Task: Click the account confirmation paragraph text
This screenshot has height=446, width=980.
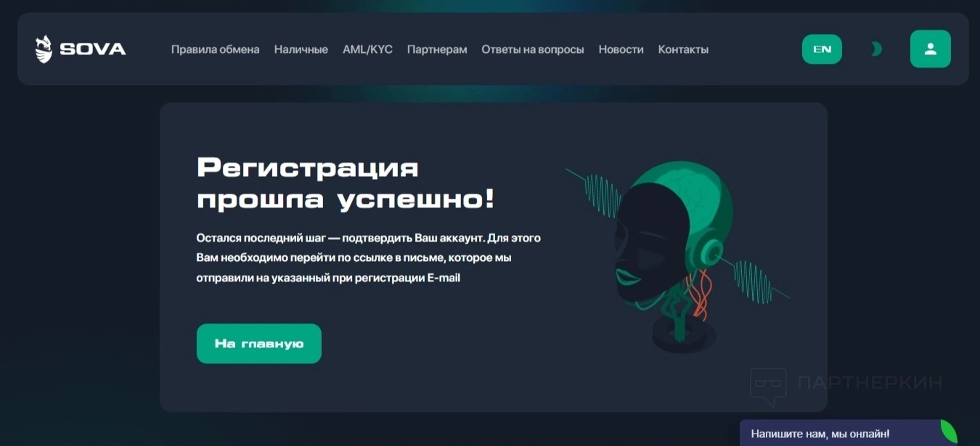Action: 369,257
